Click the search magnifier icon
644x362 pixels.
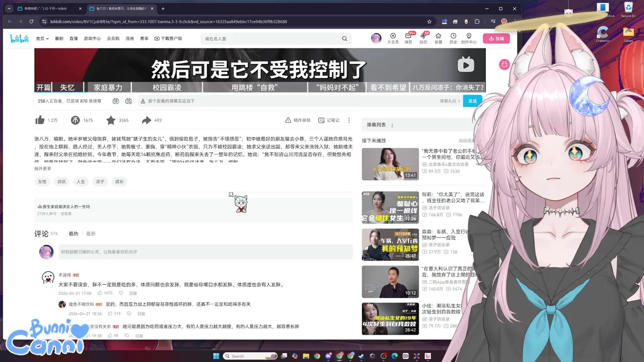[345, 39]
